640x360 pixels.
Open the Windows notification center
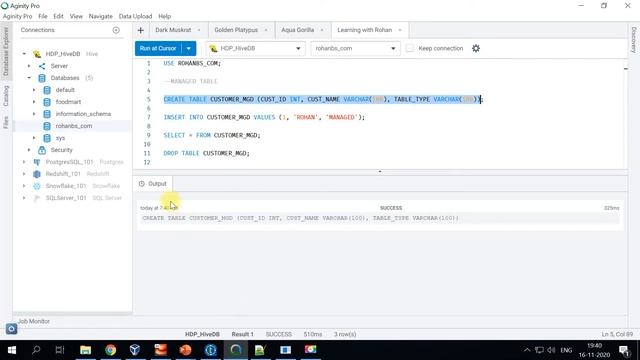tap(624, 350)
